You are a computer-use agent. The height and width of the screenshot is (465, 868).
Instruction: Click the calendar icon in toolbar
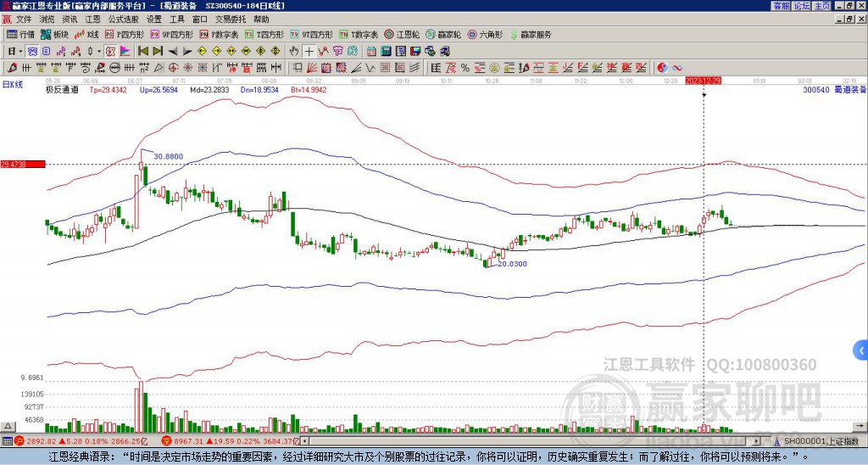tap(371, 51)
